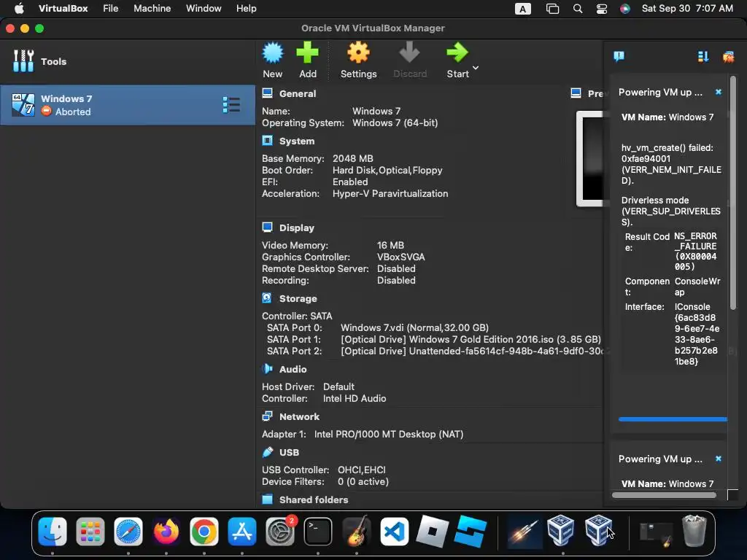Open the Machine menu

pyautogui.click(x=152, y=8)
